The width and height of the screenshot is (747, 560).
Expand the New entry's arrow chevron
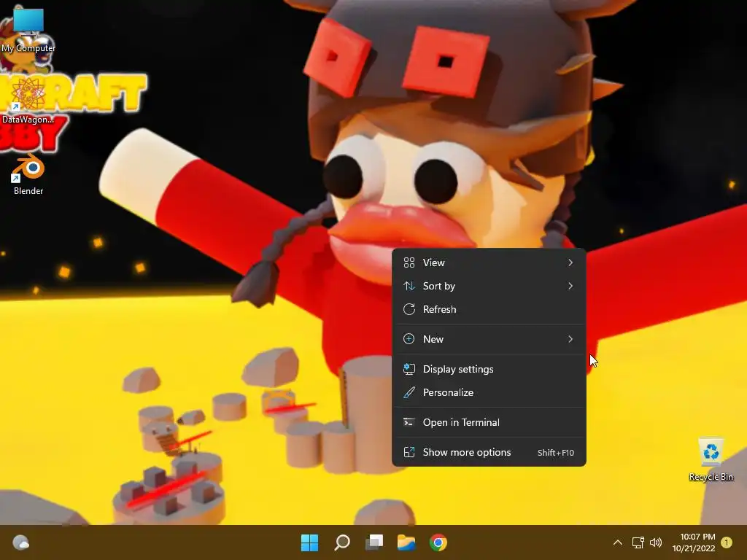[570, 339]
